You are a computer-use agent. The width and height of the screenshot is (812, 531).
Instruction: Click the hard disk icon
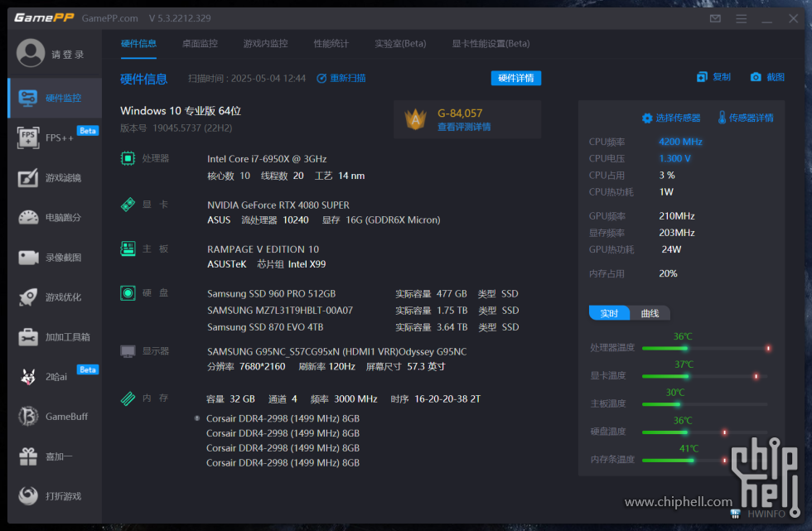128,293
